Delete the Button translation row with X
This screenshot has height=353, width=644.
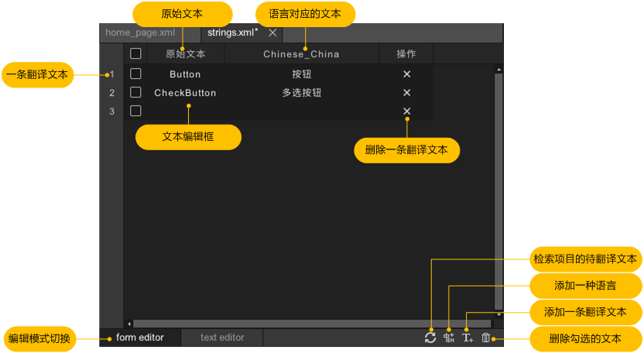click(x=406, y=74)
